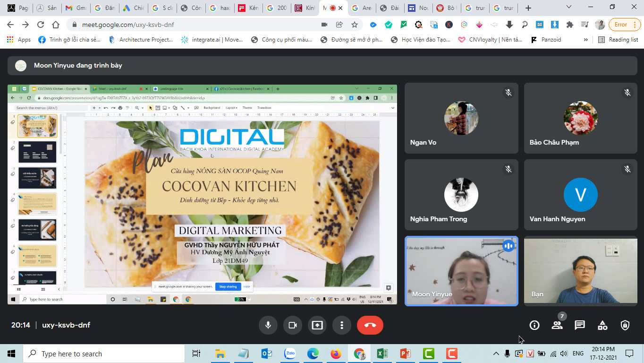Viewport: 644px width, 363px height.
Task: Go to browser home page
Action: [x=56, y=25]
